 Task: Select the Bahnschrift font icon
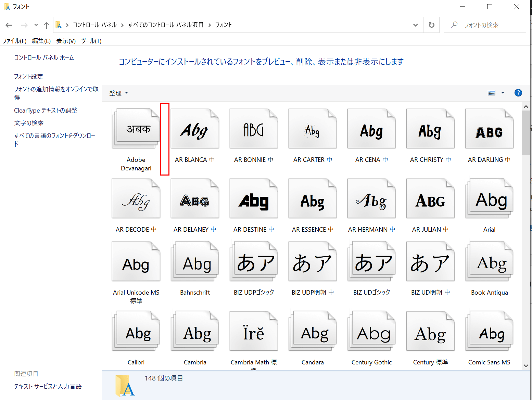pos(195,261)
